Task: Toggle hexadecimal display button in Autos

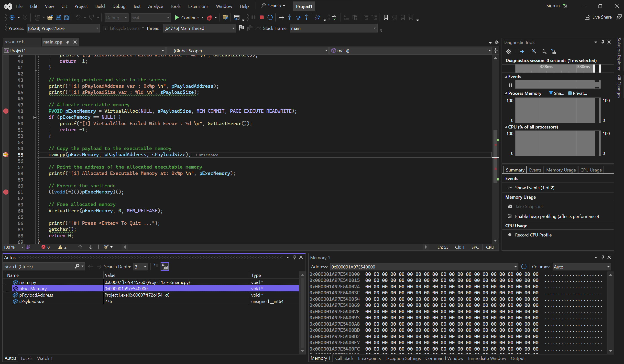Action: tap(165, 267)
